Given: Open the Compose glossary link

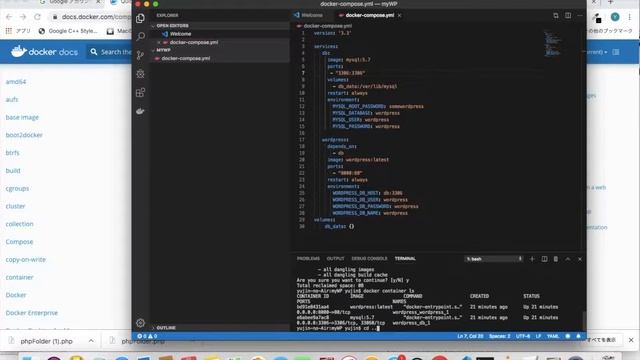Looking at the screenshot, I should point(19,242).
